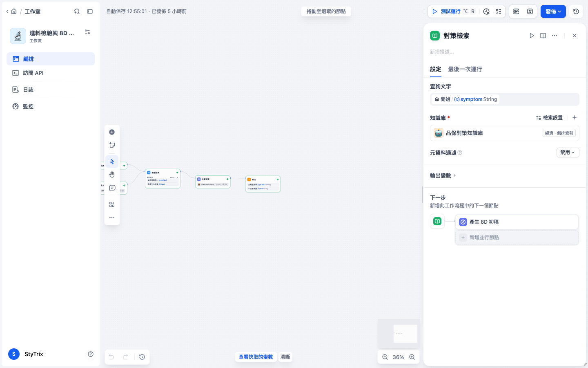Click the 查詢文字 query variable field
588x368 pixels.
pyautogui.click(x=505, y=99)
